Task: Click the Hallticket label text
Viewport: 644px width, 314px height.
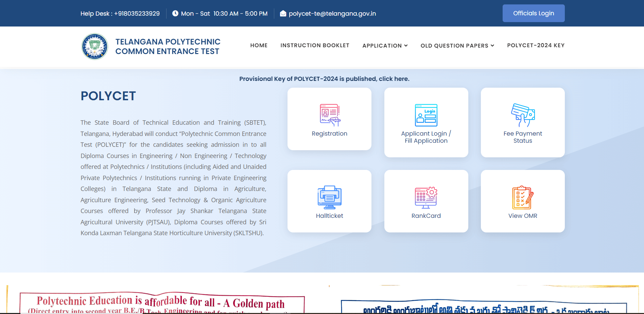Action: click(330, 216)
